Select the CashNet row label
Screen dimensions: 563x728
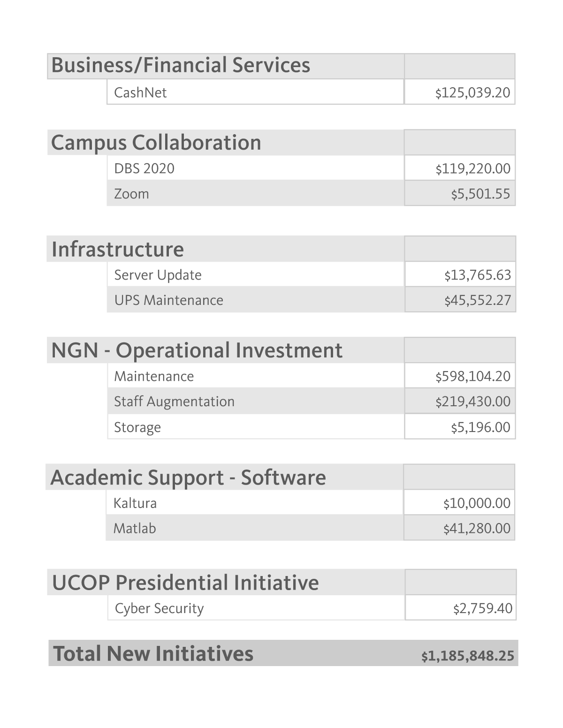(x=140, y=92)
